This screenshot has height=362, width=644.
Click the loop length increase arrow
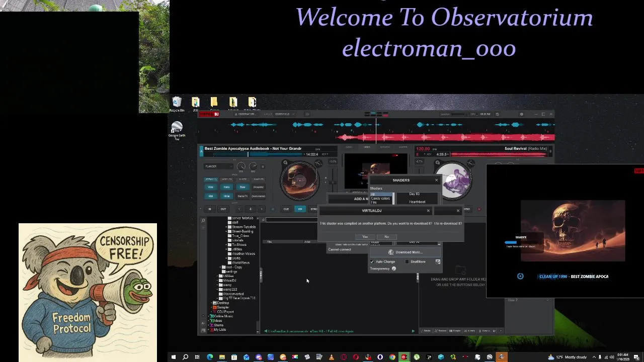coord(261,209)
